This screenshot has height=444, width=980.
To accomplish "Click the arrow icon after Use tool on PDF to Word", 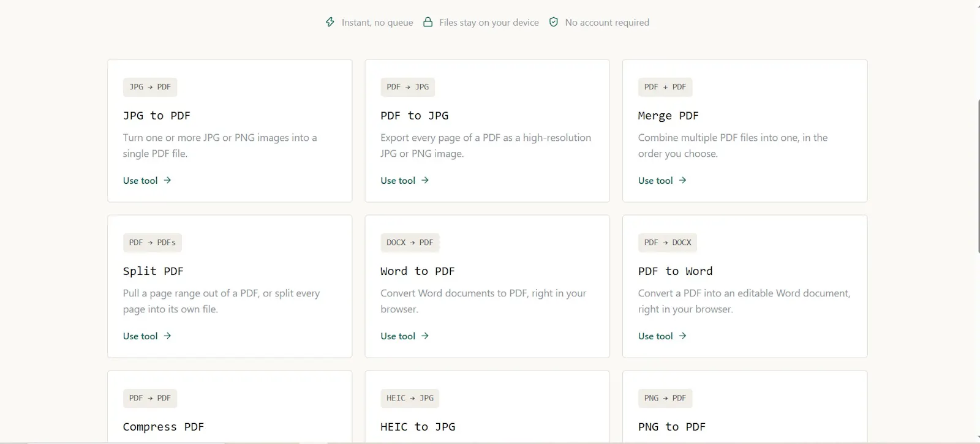I will click(x=682, y=336).
